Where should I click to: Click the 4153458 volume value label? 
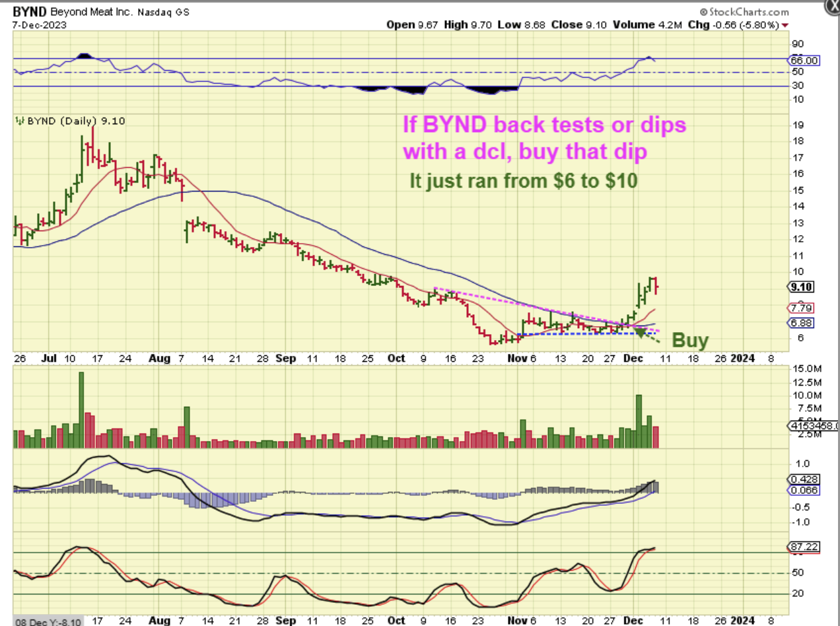pyautogui.click(x=812, y=427)
